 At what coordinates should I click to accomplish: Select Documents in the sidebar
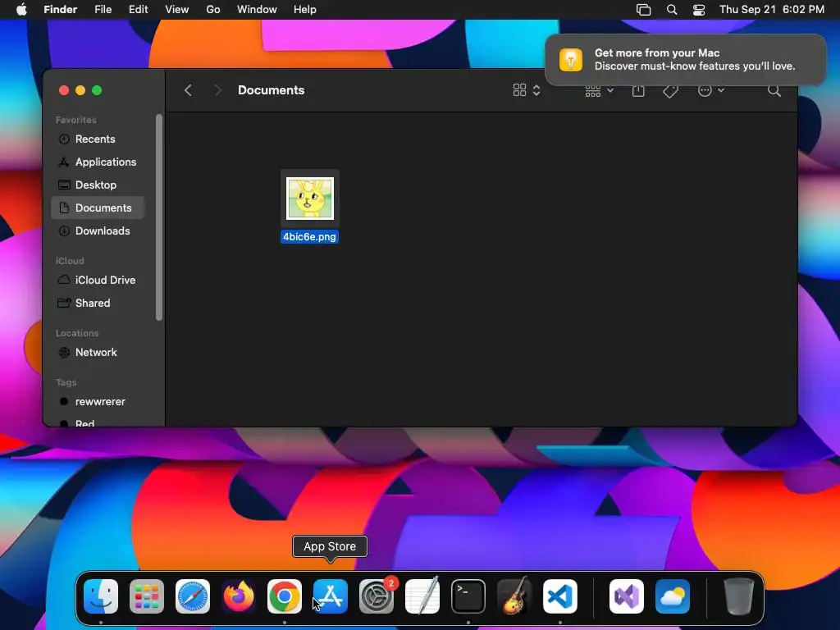coord(98,208)
